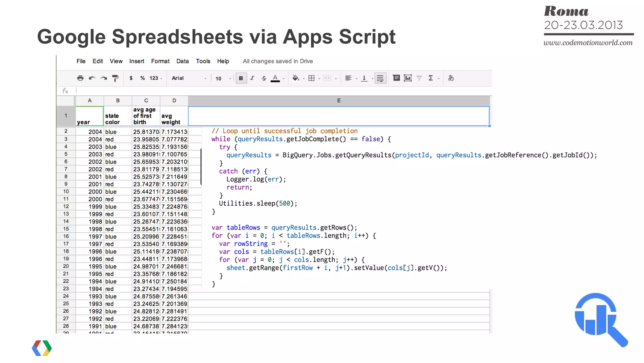Open the Edit menu
The image size is (644, 363).
coord(98,61)
